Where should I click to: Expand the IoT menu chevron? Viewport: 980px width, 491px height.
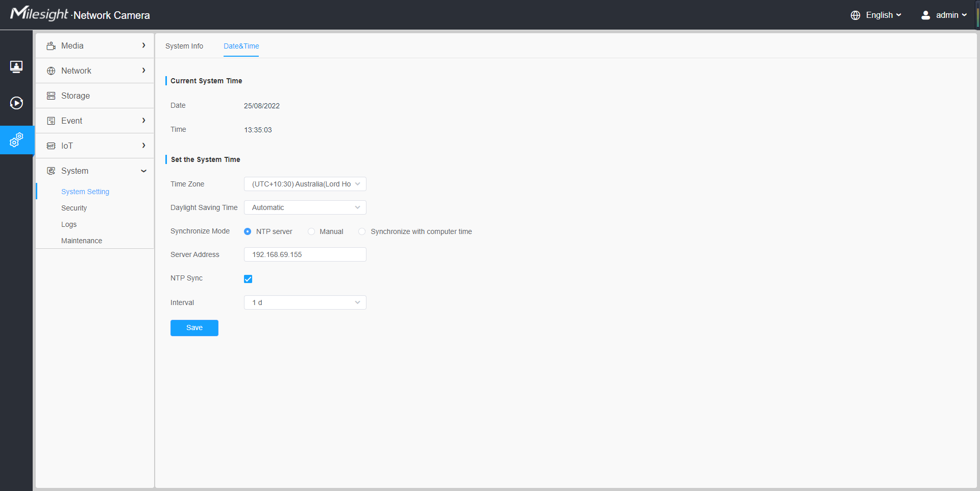[144, 146]
